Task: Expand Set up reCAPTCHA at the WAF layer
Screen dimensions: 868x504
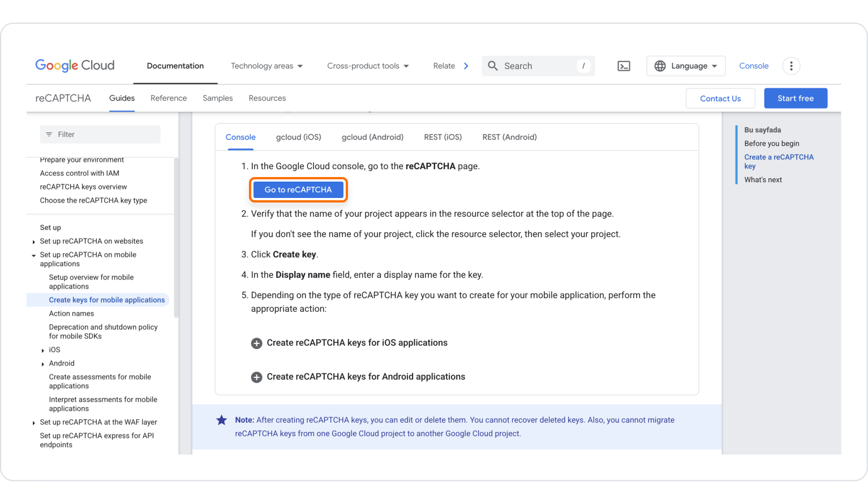Action: 34,423
